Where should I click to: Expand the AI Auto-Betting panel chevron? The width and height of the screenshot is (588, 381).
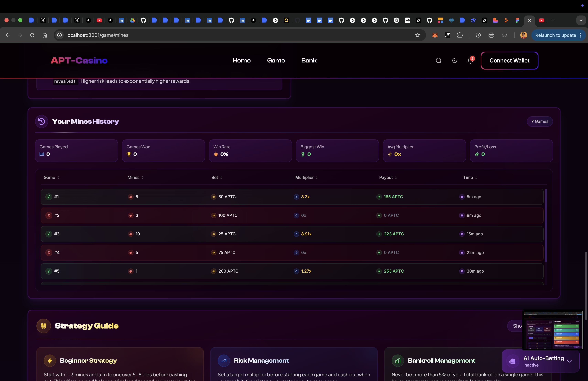point(569,361)
